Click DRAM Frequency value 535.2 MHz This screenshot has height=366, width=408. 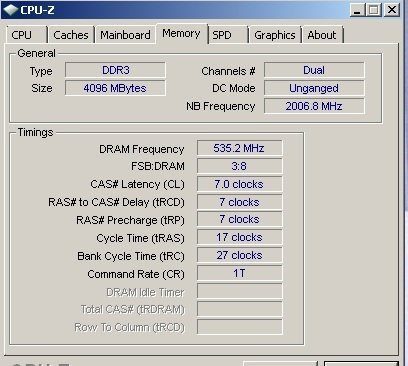pos(240,148)
